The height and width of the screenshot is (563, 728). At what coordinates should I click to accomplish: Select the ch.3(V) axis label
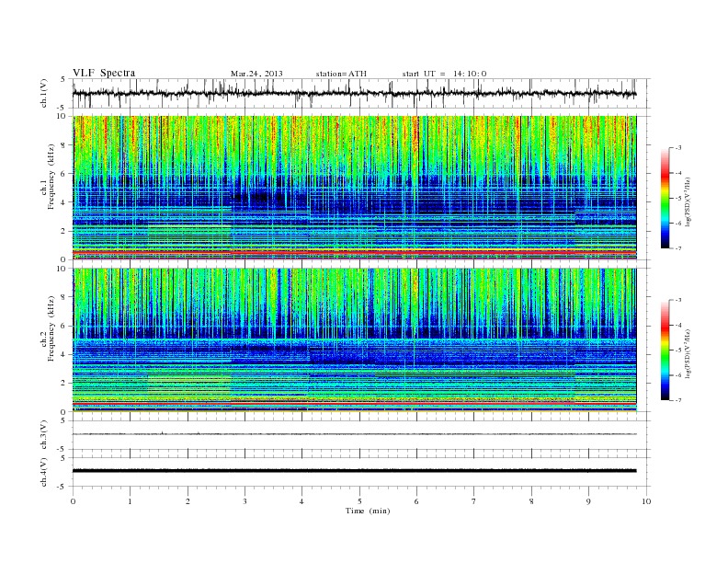44,435
